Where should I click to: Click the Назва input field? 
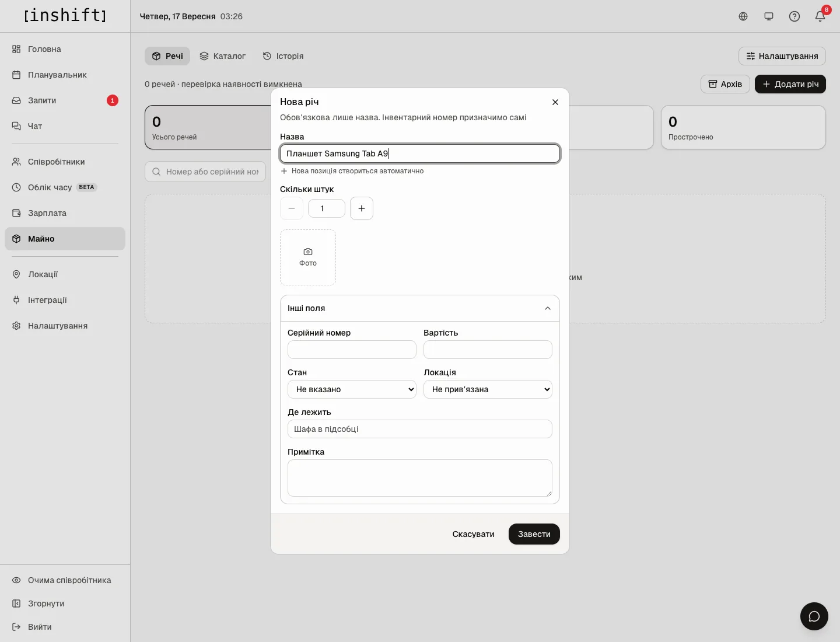(420, 153)
